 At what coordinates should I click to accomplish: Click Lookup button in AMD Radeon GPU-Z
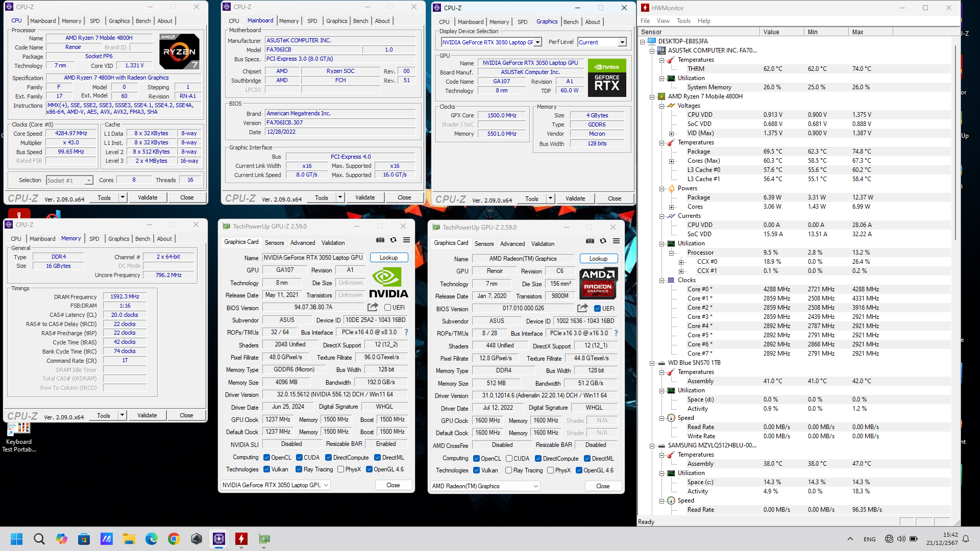pos(598,259)
